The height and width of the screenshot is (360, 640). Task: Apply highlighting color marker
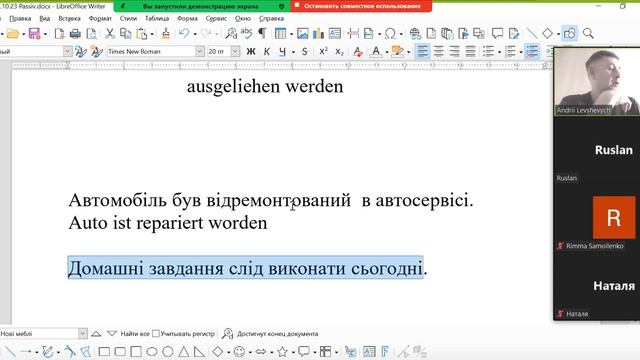pos(397,52)
